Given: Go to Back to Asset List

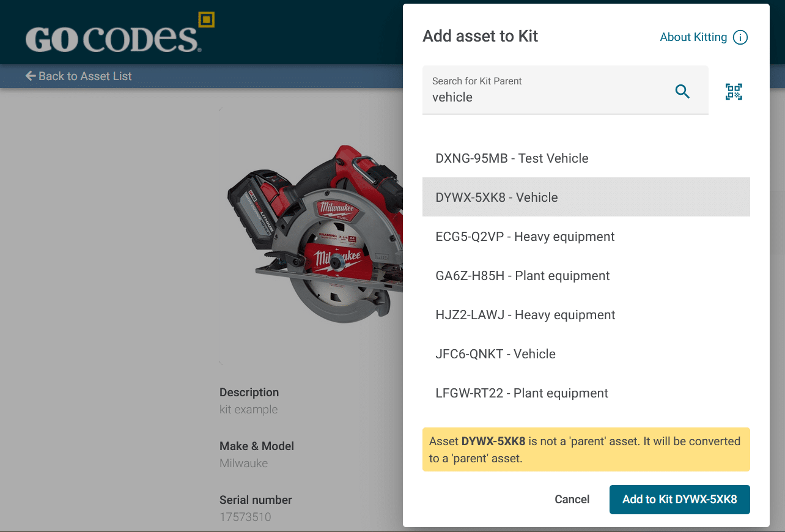Looking at the screenshot, I should pos(85,76).
